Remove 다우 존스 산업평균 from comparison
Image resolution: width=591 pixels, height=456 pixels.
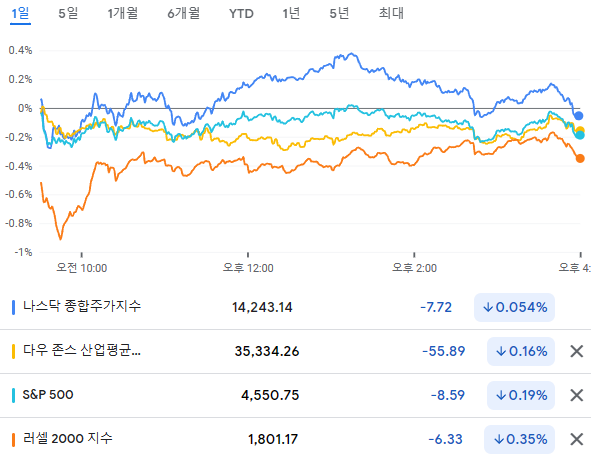(x=577, y=351)
